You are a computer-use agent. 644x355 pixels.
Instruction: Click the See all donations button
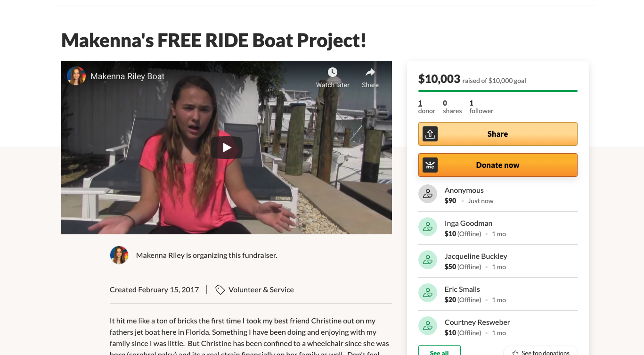[x=439, y=351]
